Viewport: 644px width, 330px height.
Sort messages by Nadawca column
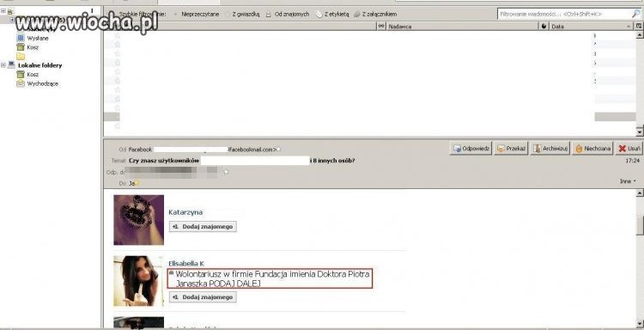tap(462, 27)
